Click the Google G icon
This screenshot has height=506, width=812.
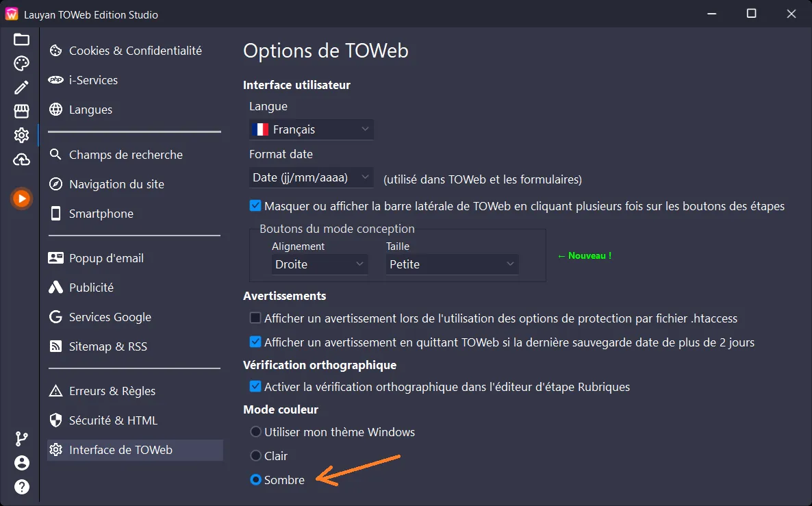click(x=55, y=316)
